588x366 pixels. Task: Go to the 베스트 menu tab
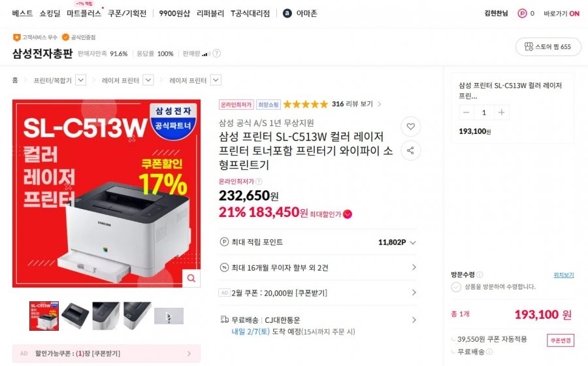[x=22, y=13]
